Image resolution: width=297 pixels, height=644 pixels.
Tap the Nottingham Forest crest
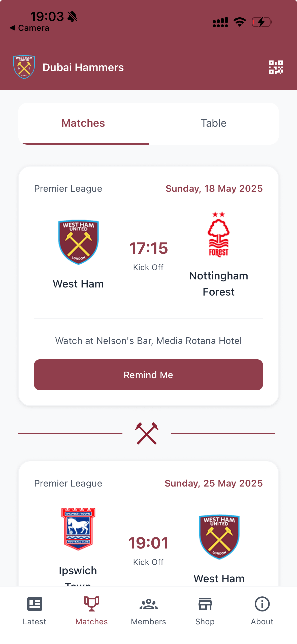click(218, 234)
